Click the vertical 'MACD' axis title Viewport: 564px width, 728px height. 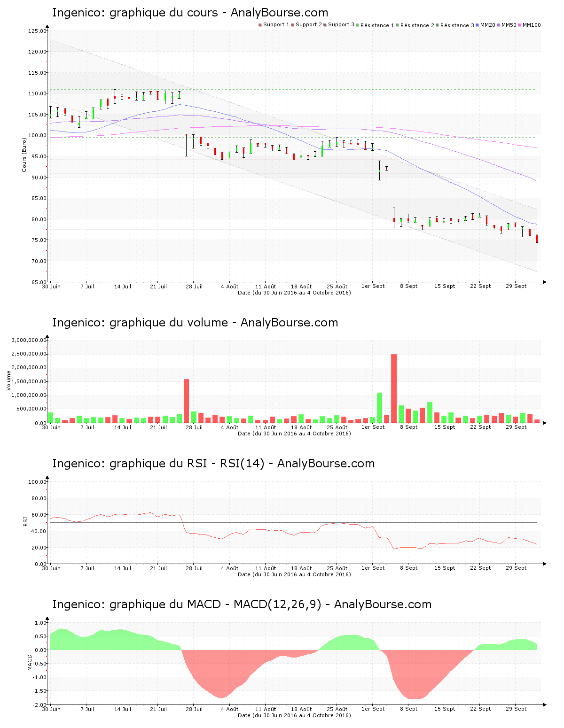[x=30, y=662]
